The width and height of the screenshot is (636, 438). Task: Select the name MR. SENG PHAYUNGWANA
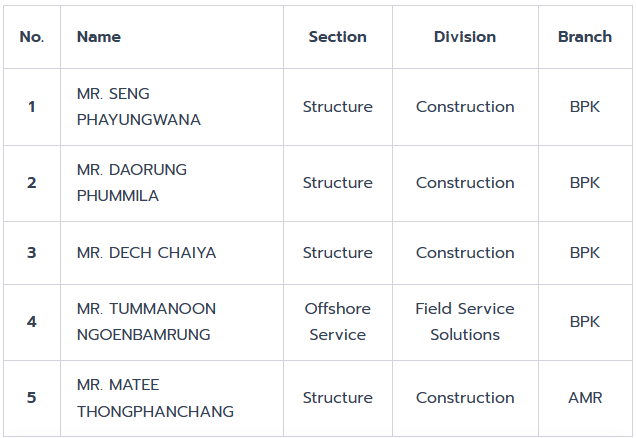pyautogui.click(x=139, y=107)
